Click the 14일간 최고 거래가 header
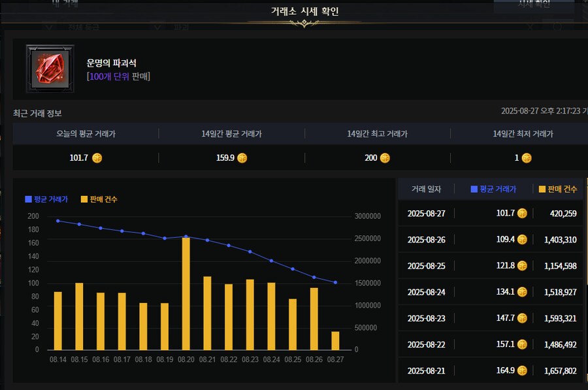Image resolution: width=588 pixels, height=390 pixels. tap(377, 134)
